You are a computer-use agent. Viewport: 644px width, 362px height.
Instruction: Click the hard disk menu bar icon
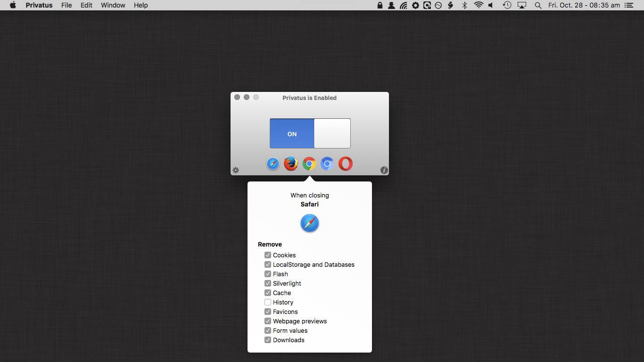click(x=427, y=5)
